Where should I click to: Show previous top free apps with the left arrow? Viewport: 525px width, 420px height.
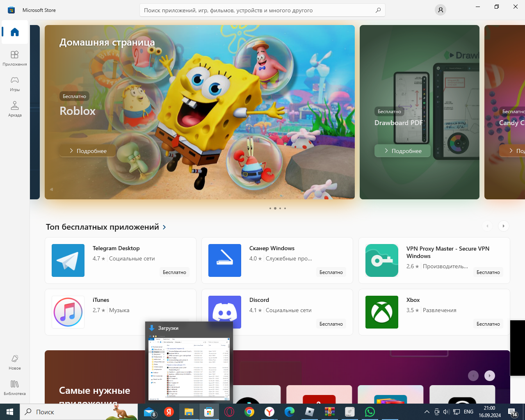[487, 226]
